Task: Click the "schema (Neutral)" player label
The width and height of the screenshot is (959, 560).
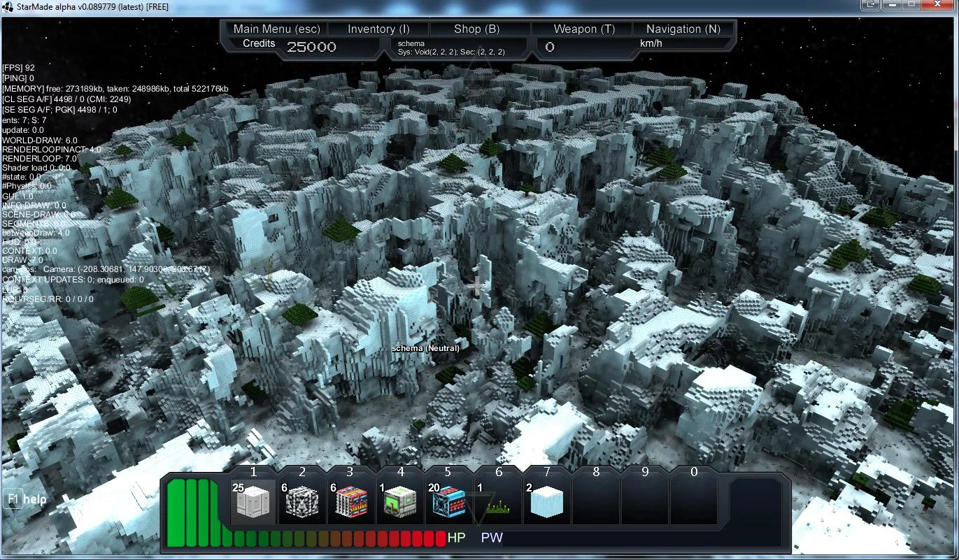Action: [x=425, y=348]
